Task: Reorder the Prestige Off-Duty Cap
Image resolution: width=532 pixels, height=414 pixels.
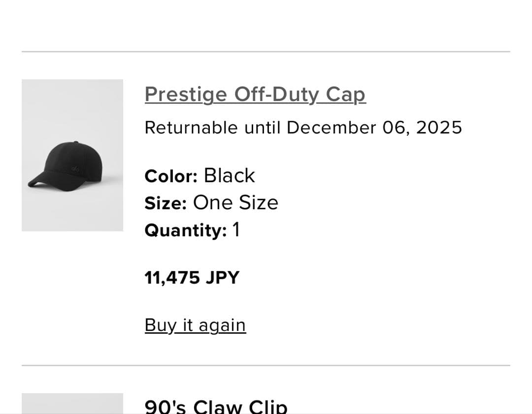Action: point(195,325)
